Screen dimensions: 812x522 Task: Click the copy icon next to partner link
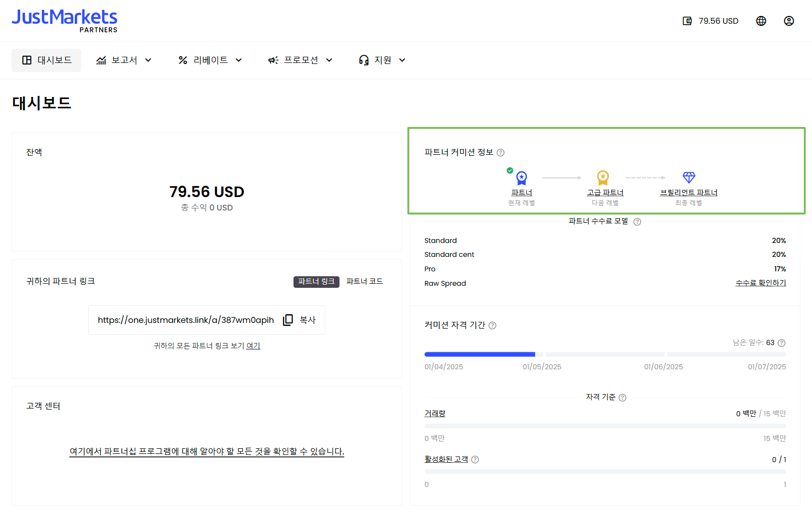coord(288,320)
